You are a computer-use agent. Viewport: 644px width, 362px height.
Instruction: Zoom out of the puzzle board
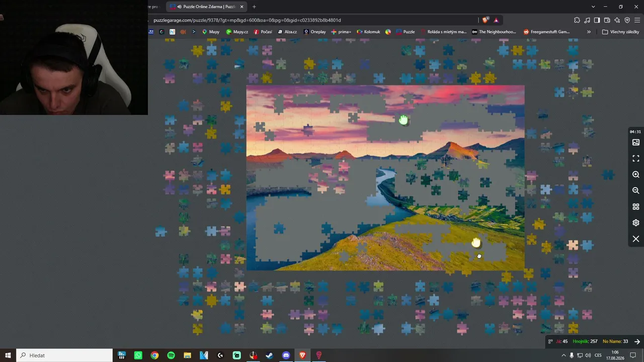click(636, 191)
